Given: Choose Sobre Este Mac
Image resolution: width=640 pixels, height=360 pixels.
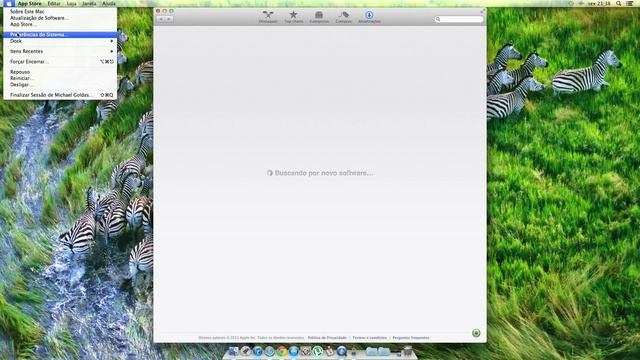Looking at the screenshot, I should 60,11.
